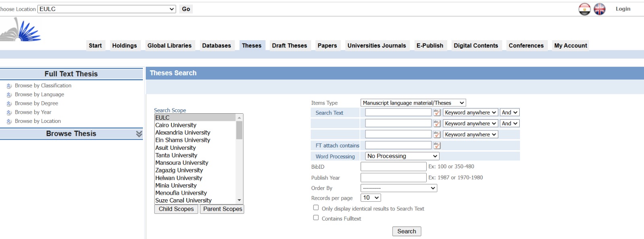This screenshot has width=644, height=239.
Task: Open keyboard icon beside third Search Text field
Action: 437,134
